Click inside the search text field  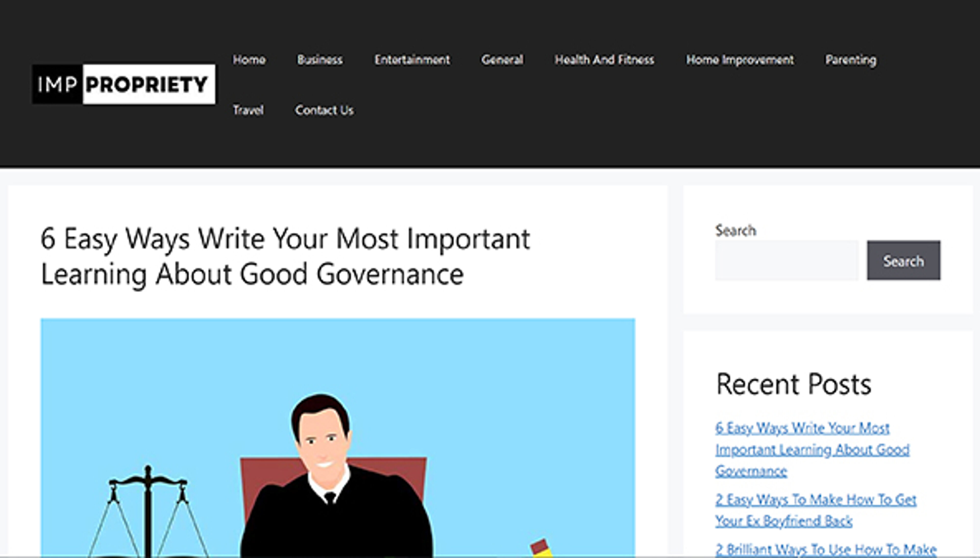786,261
